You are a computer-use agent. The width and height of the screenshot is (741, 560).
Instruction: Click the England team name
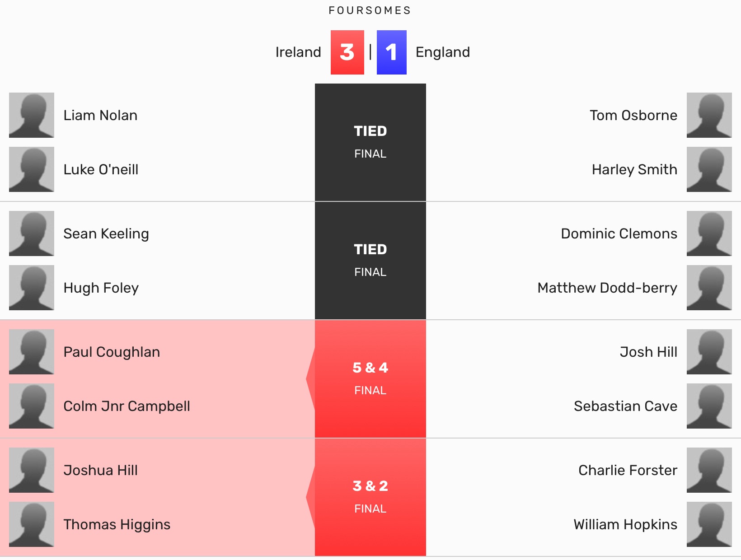[x=442, y=52]
